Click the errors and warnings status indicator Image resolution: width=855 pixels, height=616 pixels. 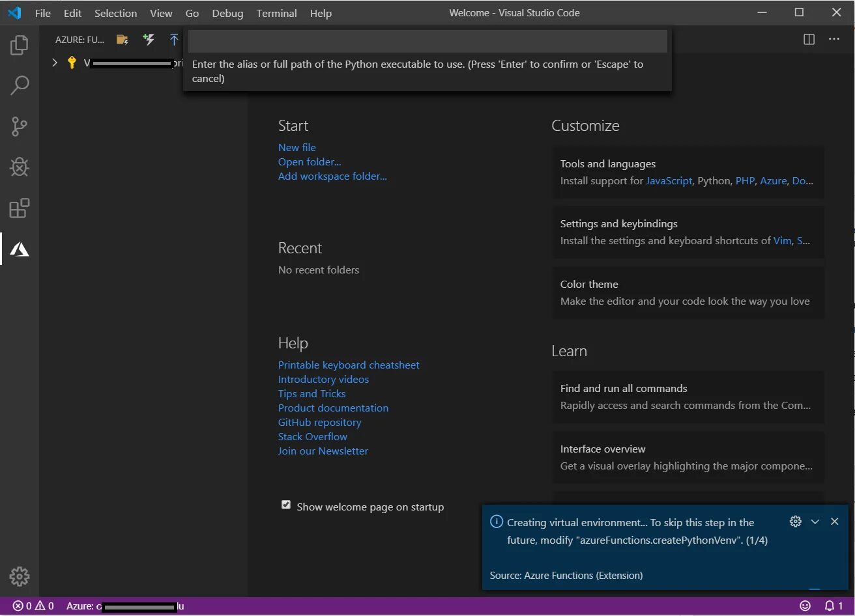coord(33,606)
